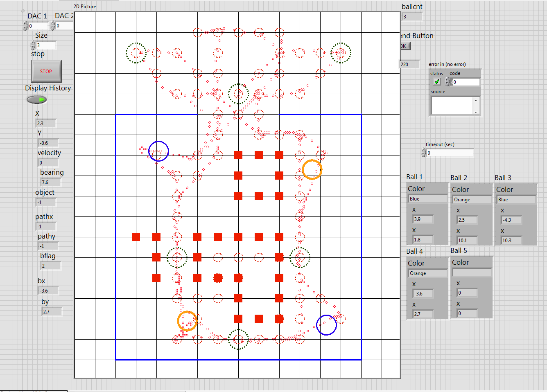Click the velocity indicator value
The width and height of the screenshot is (547, 392).
48,162
